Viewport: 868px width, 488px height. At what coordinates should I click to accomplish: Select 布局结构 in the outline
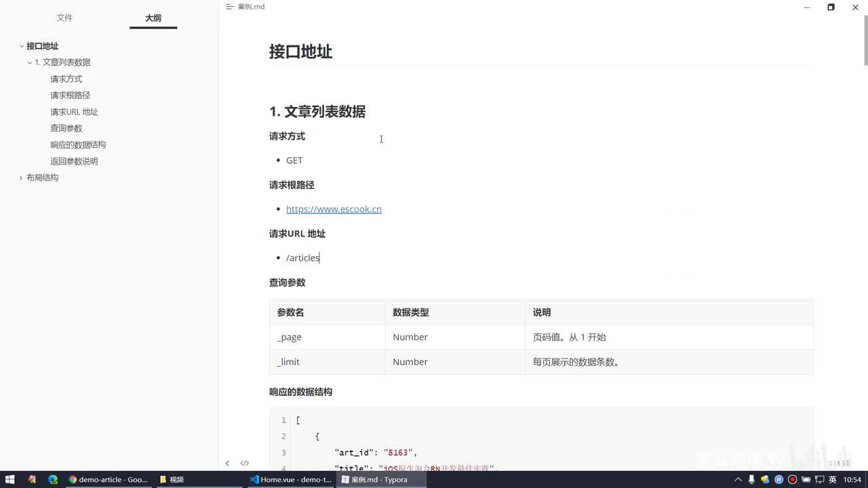click(x=42, y=178)
